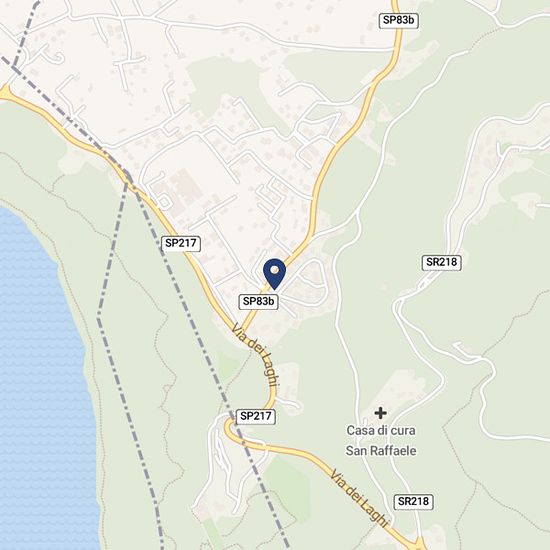Click the hospital cross icon
550x550 pixels.
pyautogui.click(x=380, y=413)
